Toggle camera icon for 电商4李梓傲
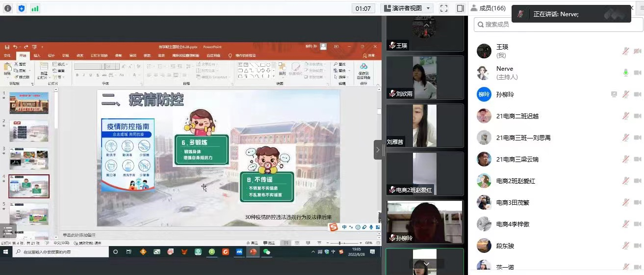Viewport: 644px width, 275px height. tap(638, 224)
